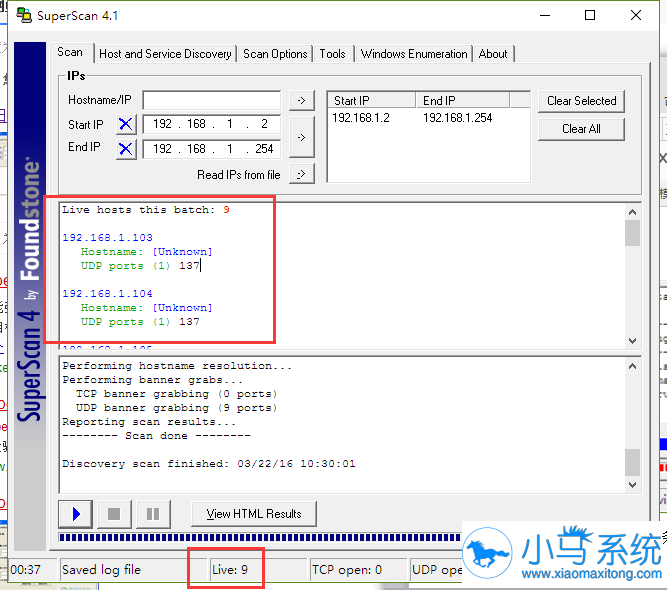Click the 'Scan done' log line
Screen dimensions: 667x590
[x=157, y=436]
